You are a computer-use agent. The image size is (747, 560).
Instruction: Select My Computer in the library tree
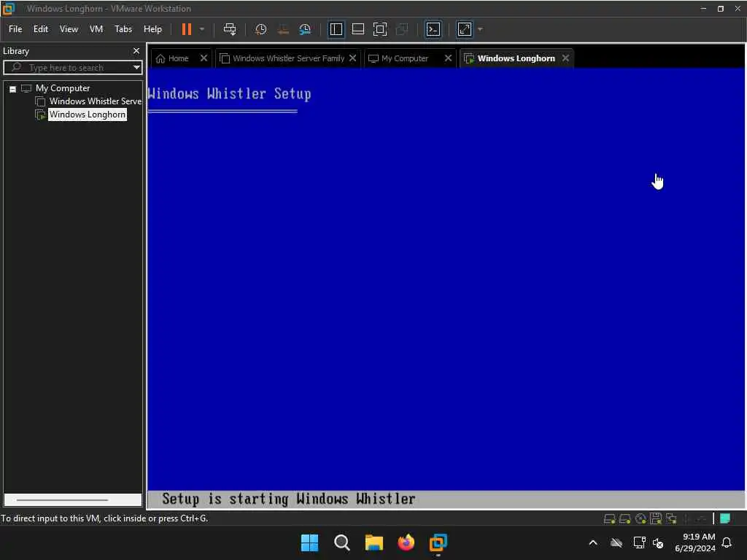[x=63, y=88]
